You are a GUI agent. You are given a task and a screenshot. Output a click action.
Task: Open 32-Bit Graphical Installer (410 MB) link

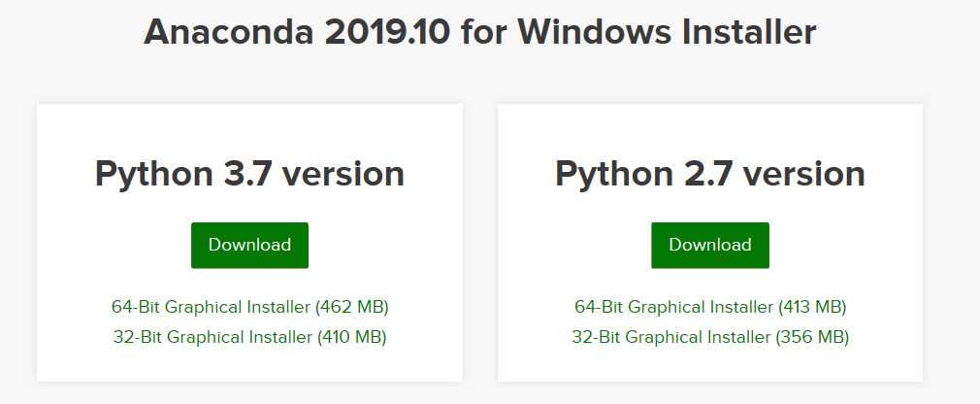tap(249, 337)
